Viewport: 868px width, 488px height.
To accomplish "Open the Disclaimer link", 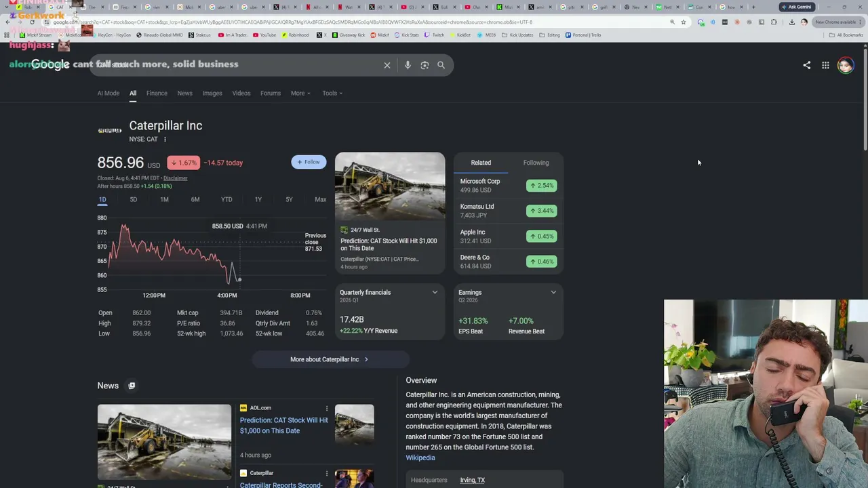I will 176,178.
